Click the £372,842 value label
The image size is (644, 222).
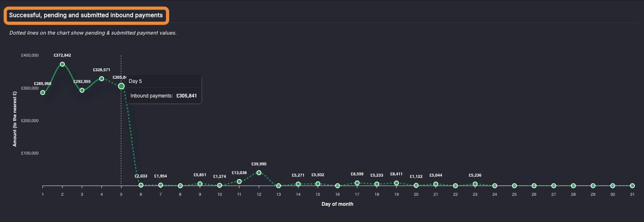point(62,55)
